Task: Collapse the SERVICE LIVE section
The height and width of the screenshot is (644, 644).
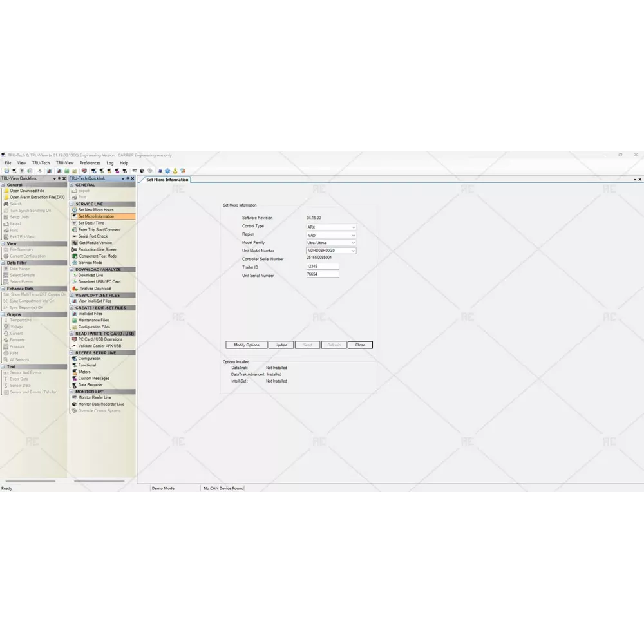Action: [72, 204]
